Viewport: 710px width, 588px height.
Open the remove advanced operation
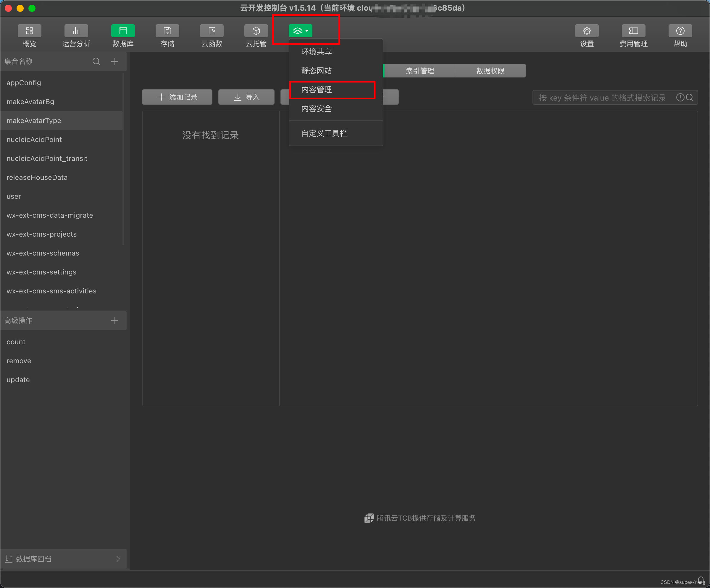[x=63, y=361]
